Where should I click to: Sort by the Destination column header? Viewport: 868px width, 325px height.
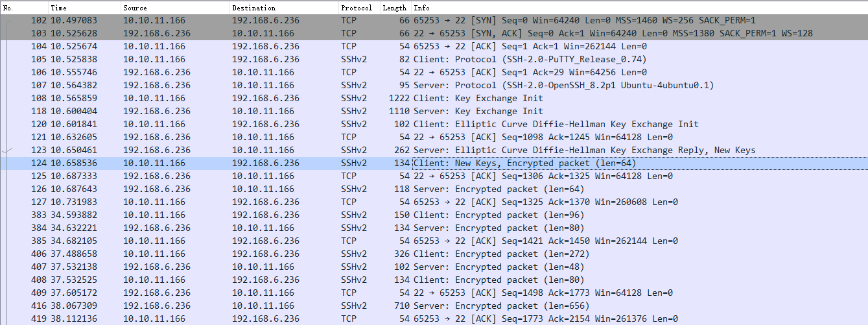tap(284, 8)
